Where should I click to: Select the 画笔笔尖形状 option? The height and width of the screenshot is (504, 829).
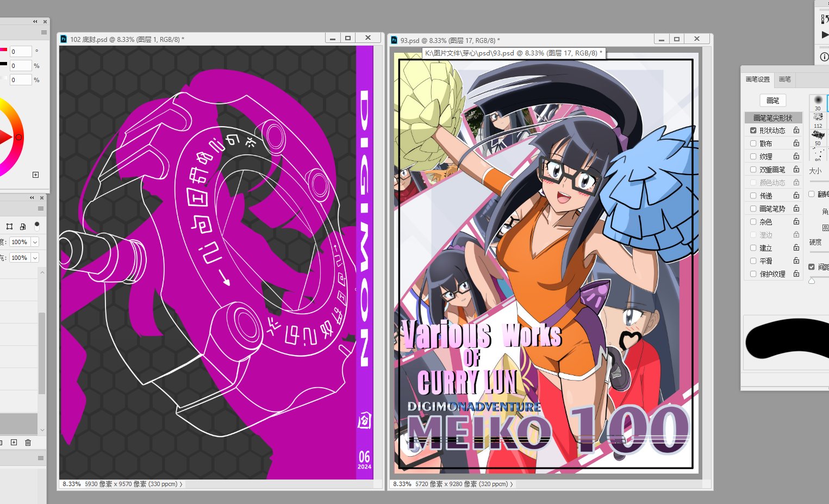click(772, 118)
